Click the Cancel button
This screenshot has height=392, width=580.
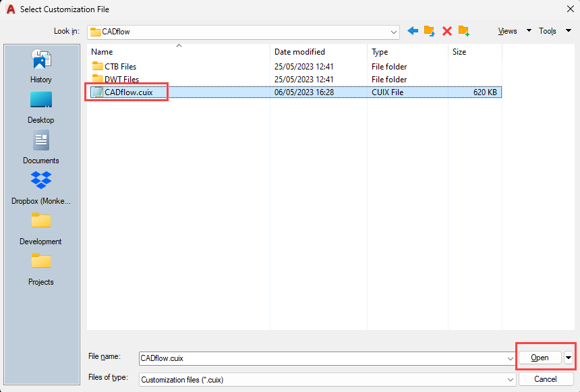545,379
